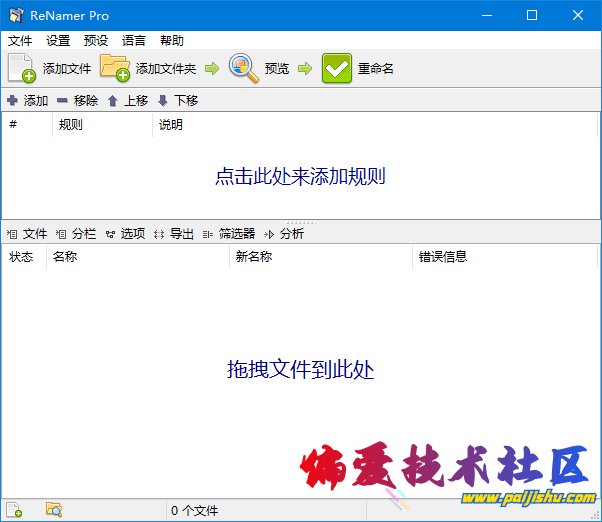Open the 预设 menu
The image size is (602, 522).
(96, 40)
